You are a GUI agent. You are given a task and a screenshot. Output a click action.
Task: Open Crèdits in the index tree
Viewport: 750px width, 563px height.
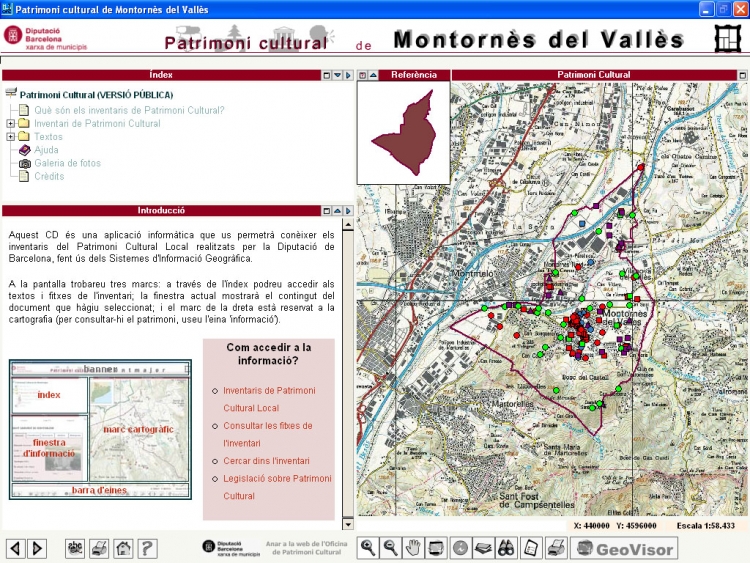[x=49, y=176]
